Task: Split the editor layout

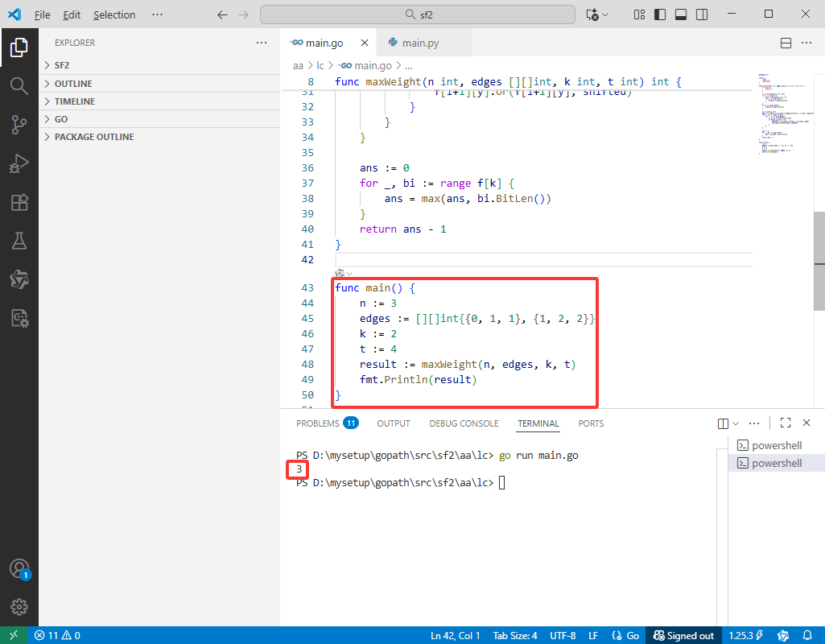Action: pyautogui.click(x=786, y=43)
